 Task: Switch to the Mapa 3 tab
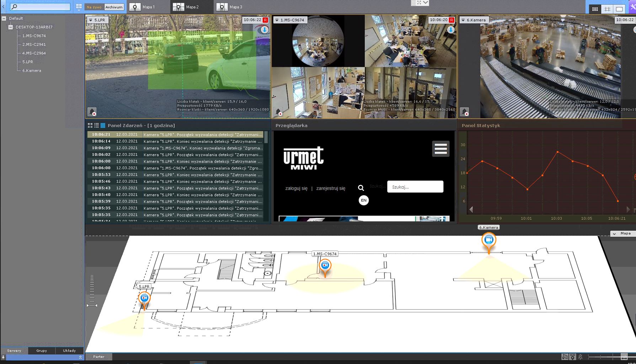[230, 7]
